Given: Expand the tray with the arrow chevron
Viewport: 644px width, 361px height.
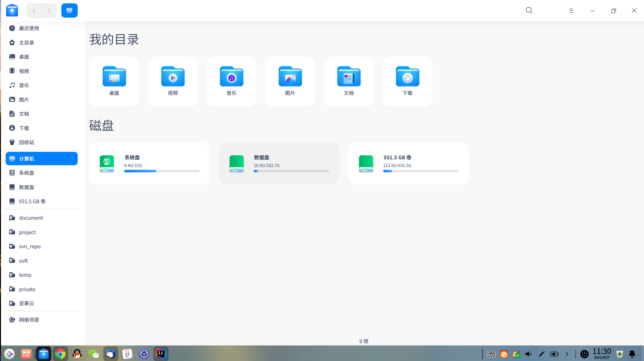Looking at the screenshot, I should point(567,354).
